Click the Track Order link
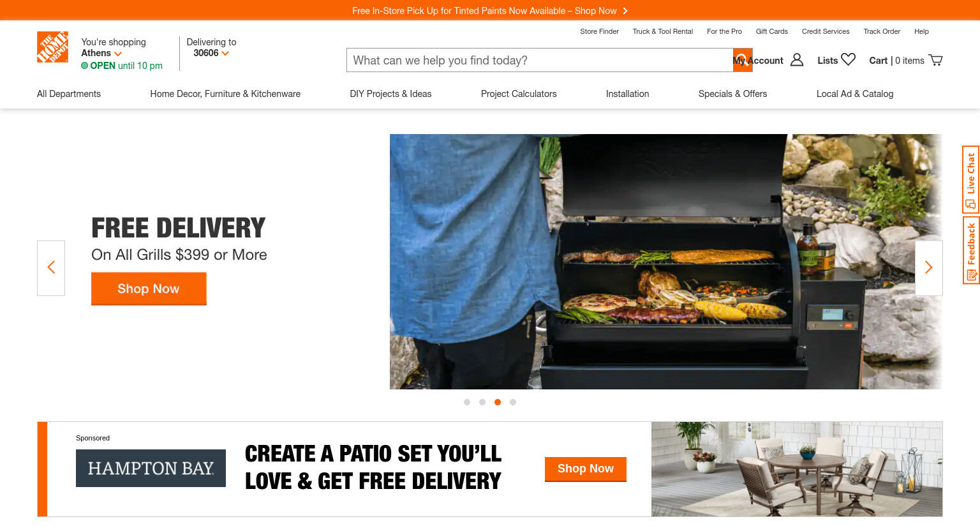The width and height of the screenshot is (980, 526). 882,31
